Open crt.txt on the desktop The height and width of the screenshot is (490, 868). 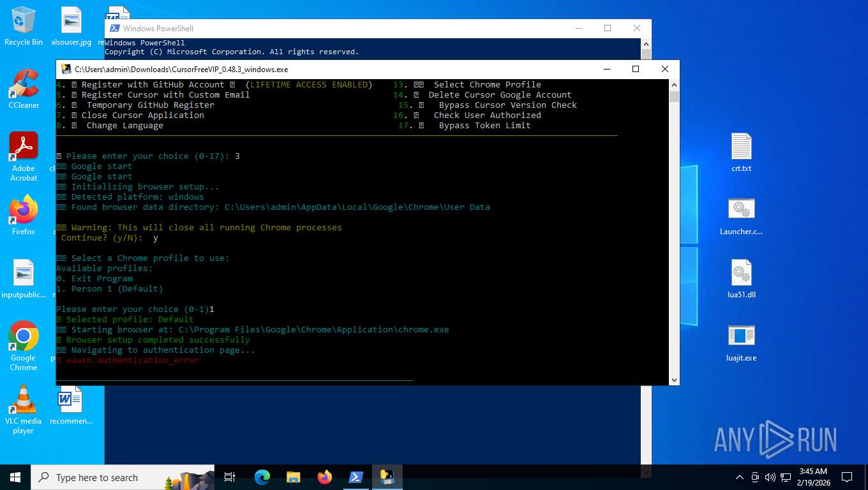741,152
